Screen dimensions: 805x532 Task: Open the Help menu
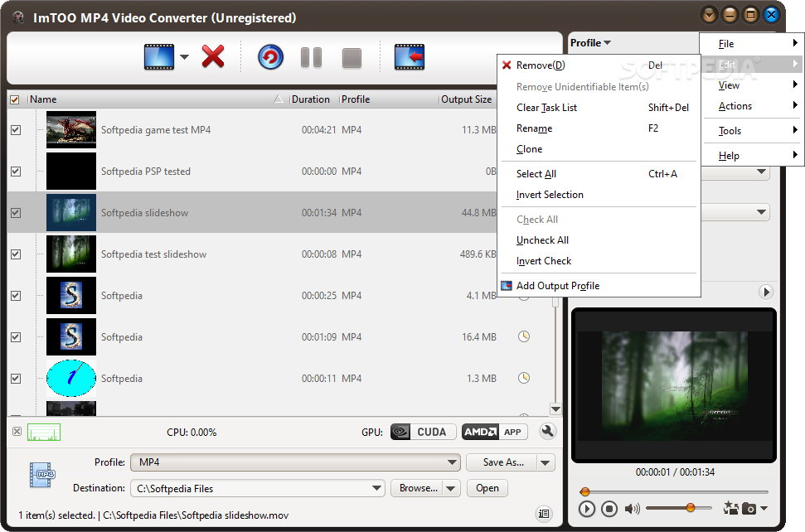[x=752, y=156]
